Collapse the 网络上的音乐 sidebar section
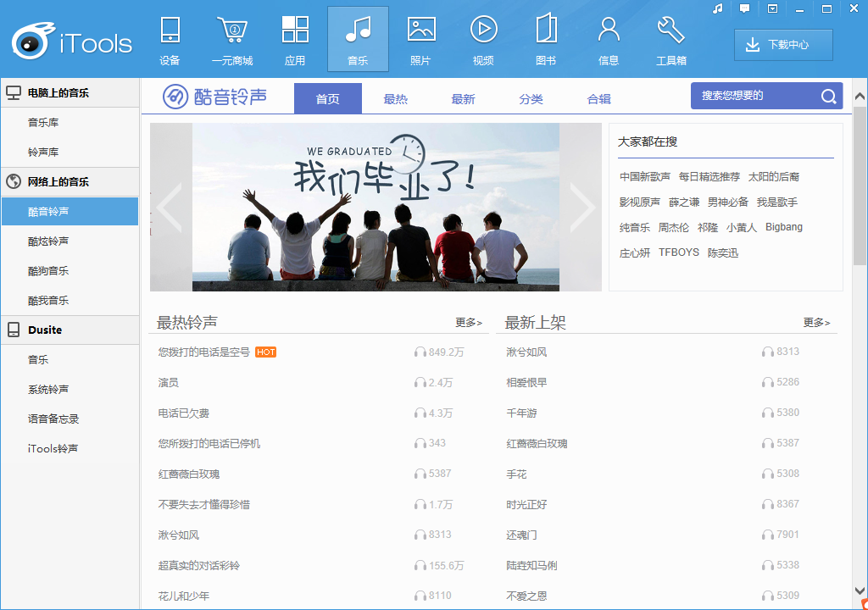 [x=70, y=181]
